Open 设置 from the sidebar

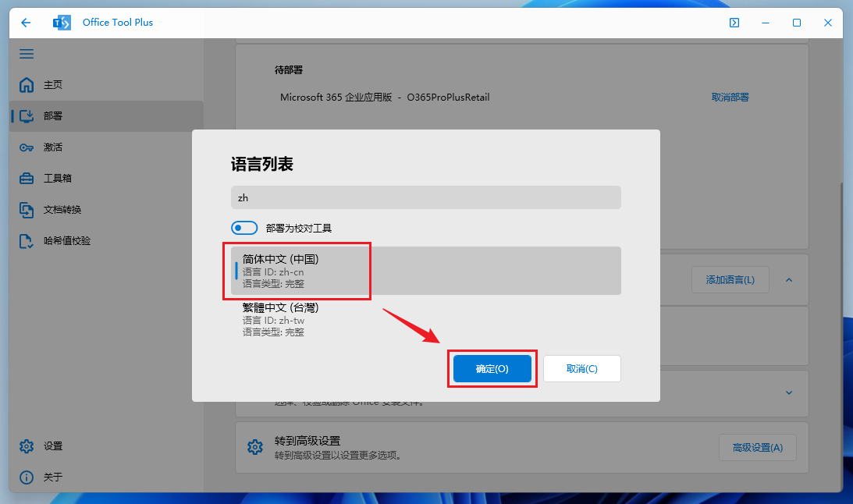pyautogui.click(x=107, y=446)
